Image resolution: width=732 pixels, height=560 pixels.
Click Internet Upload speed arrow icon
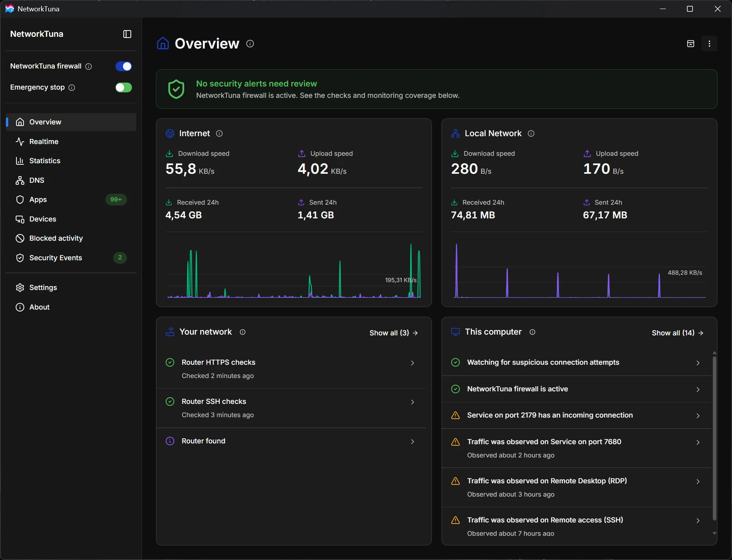pos(302,153)
